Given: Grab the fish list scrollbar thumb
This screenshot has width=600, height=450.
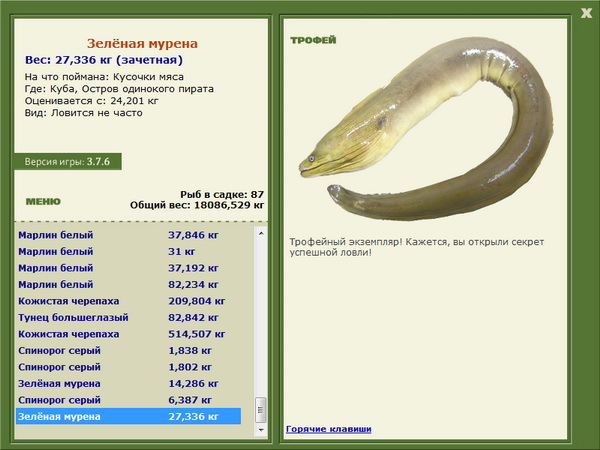Looking at the screenshot, I should point(261,410).
